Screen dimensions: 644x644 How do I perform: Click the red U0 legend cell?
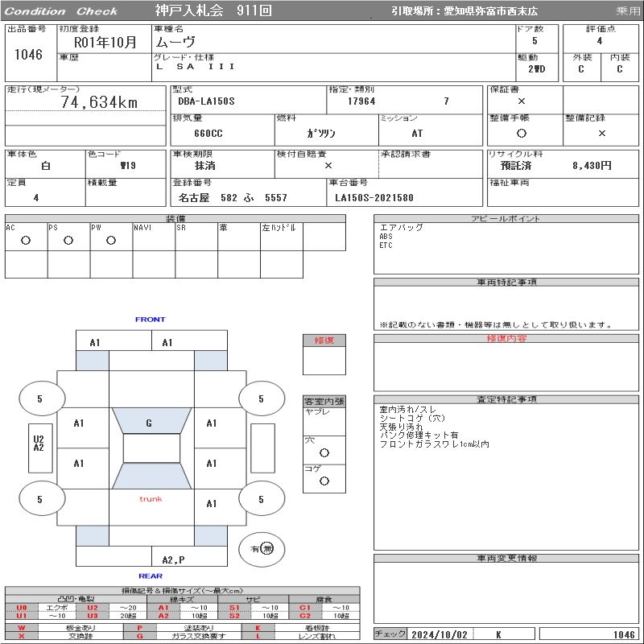tap(22, 608)
